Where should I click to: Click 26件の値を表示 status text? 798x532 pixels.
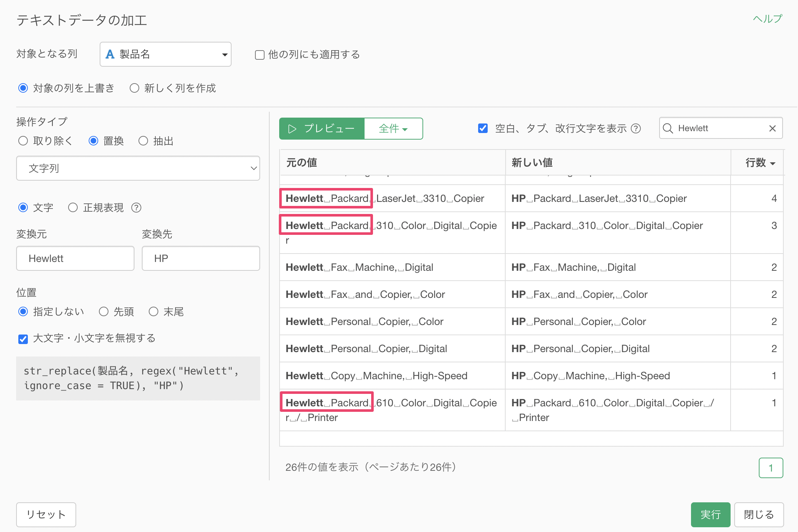coord(371,467)
